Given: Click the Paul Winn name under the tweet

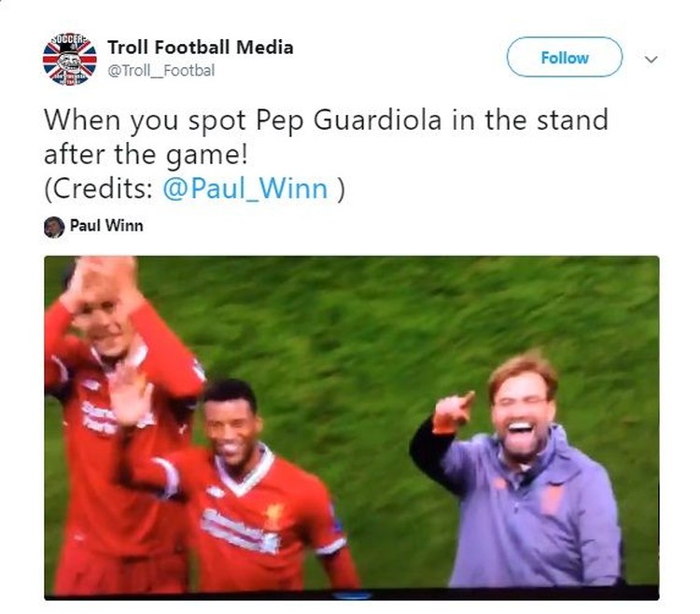Looking at the screenshot, I should pos(106,225).
